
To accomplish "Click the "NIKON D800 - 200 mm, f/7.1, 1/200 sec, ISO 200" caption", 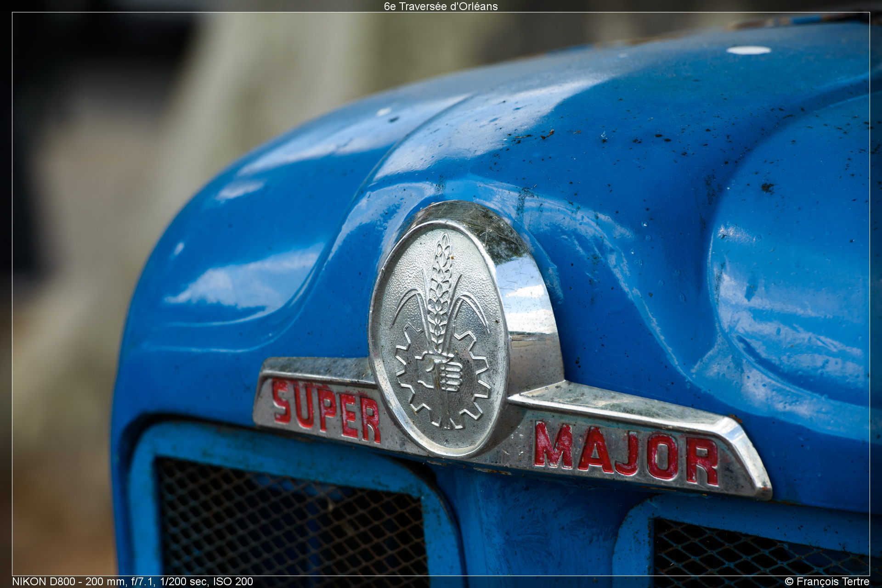I will pyautogui.click(x=132, y=582).
